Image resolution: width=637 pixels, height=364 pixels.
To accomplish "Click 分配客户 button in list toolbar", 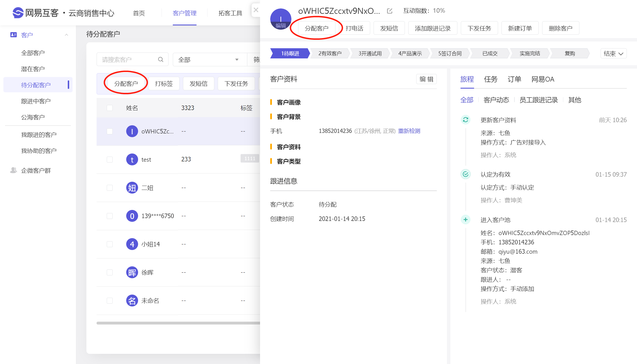I will [x=126, y=84].
